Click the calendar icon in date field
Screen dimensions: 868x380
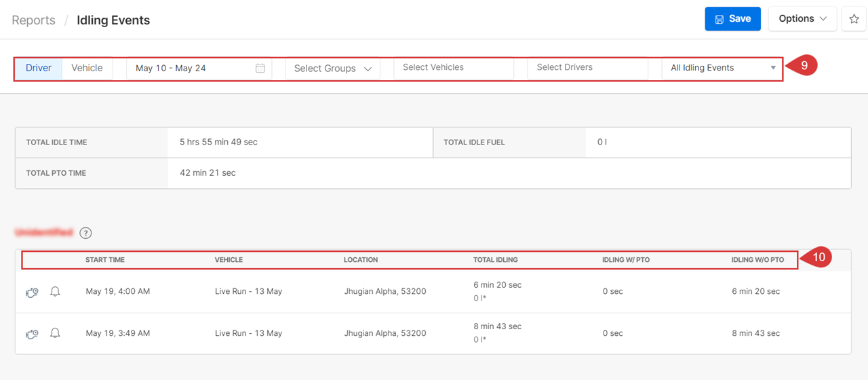[x=260, y=68]
